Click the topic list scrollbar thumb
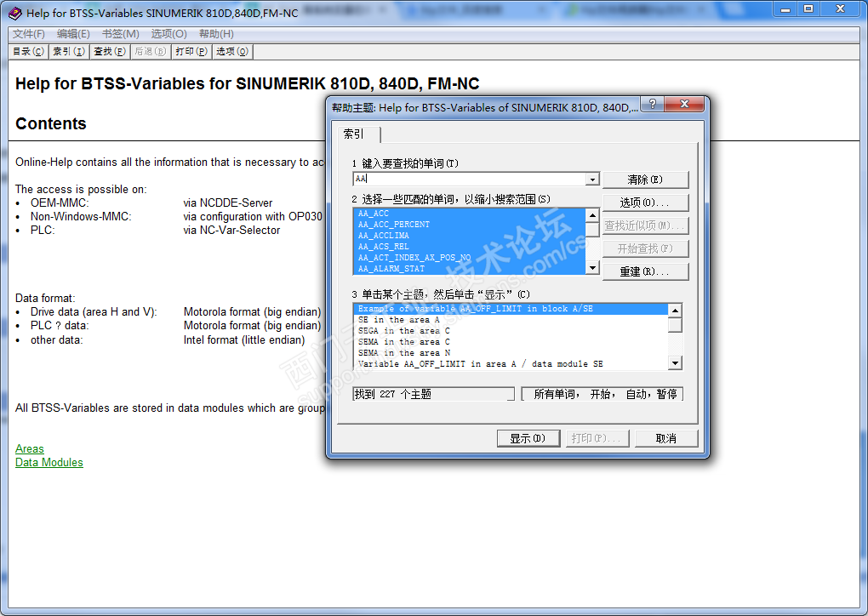868x616 pixels. (675, 325)
